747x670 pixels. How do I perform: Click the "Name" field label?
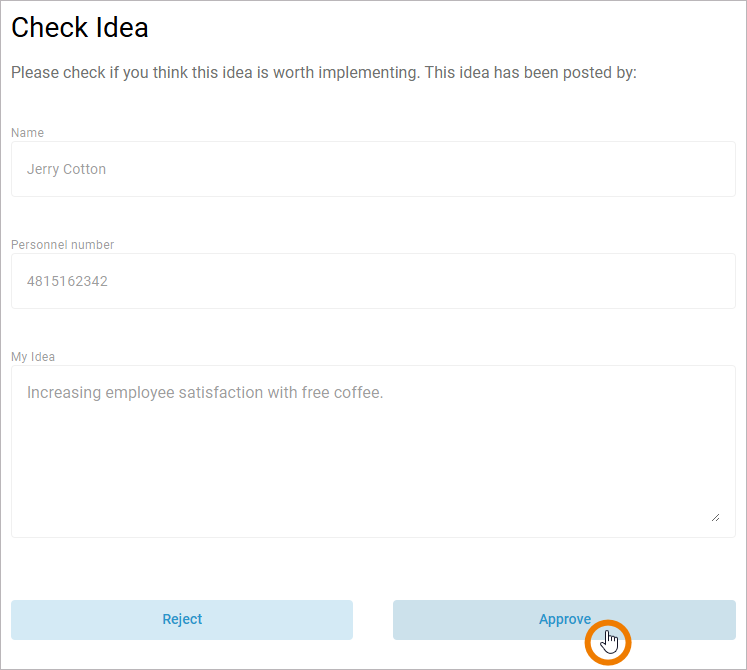click(x=27, y=133)
